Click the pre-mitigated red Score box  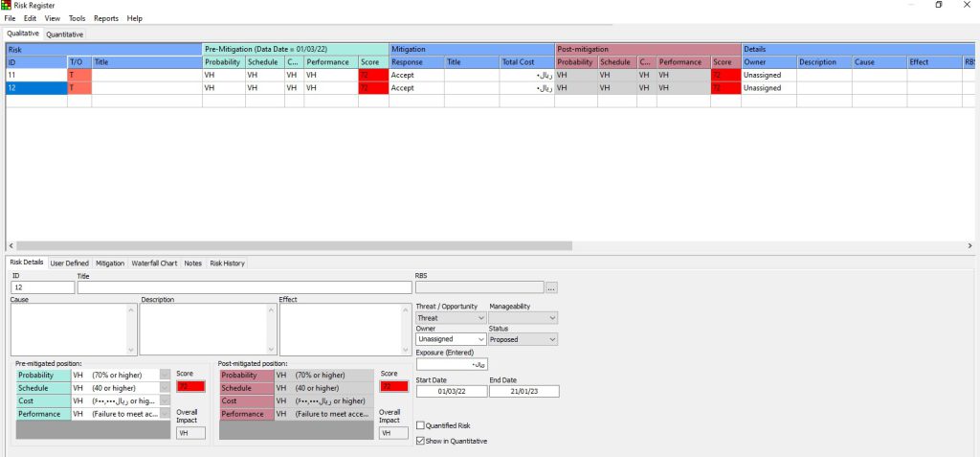click(190, 386)
